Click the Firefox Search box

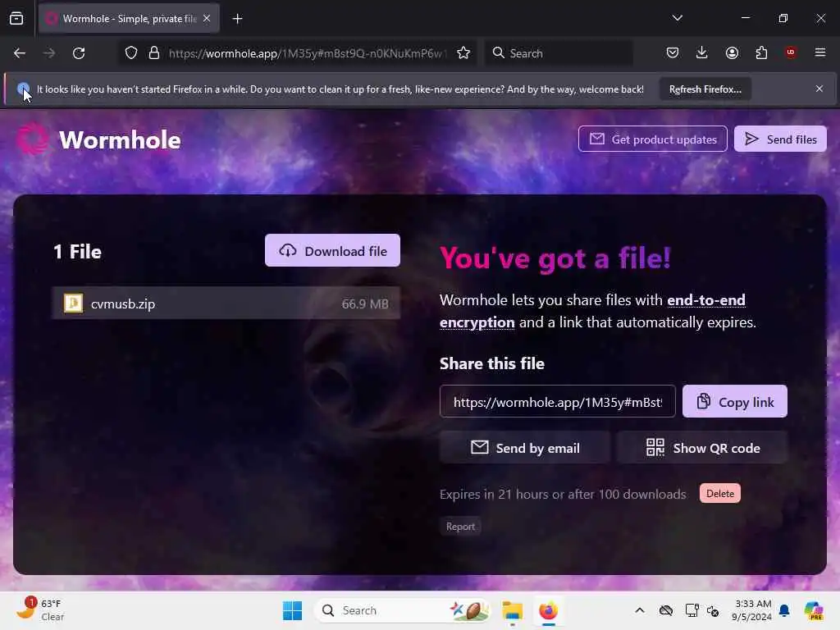tap(559, 53)
